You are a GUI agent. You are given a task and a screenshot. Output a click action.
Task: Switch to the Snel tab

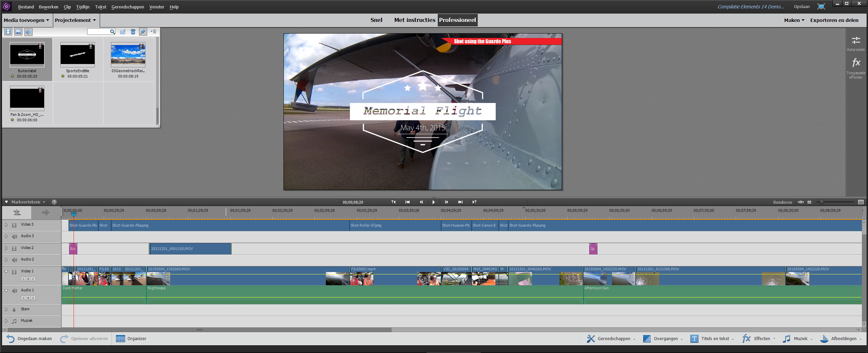[376, 20]
